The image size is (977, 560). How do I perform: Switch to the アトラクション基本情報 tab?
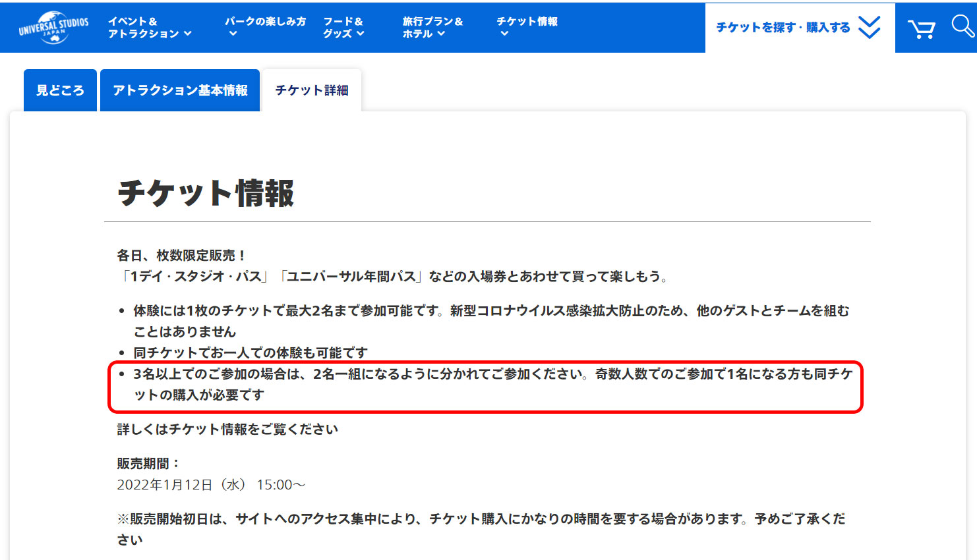click(x=180, y=90)
